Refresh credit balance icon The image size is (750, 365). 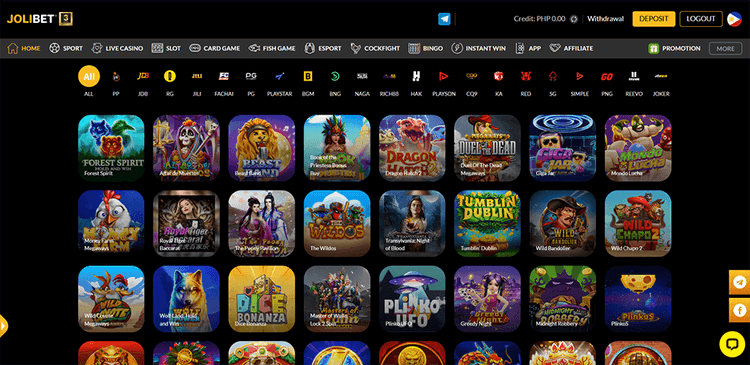click(x=574, y=19)
